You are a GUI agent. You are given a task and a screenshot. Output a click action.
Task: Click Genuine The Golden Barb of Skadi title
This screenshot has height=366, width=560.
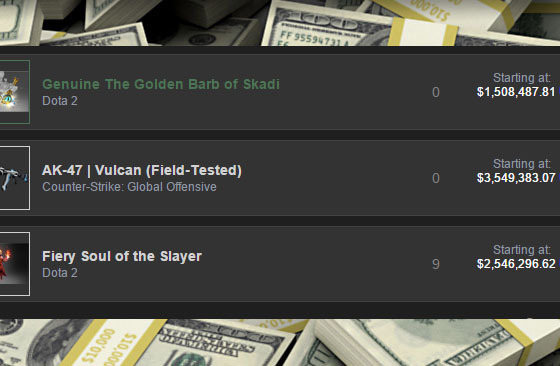click(161, 84)
